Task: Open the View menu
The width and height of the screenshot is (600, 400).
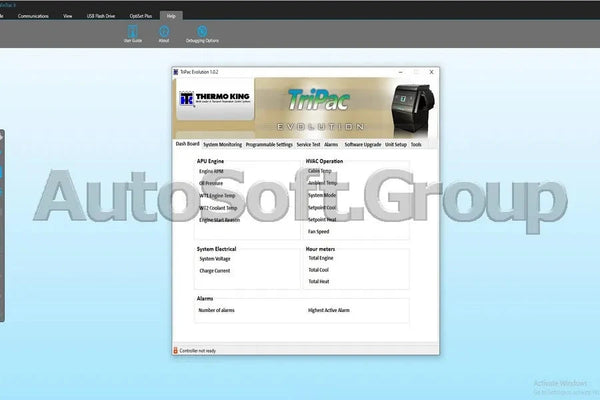Action: click(67, 16)
